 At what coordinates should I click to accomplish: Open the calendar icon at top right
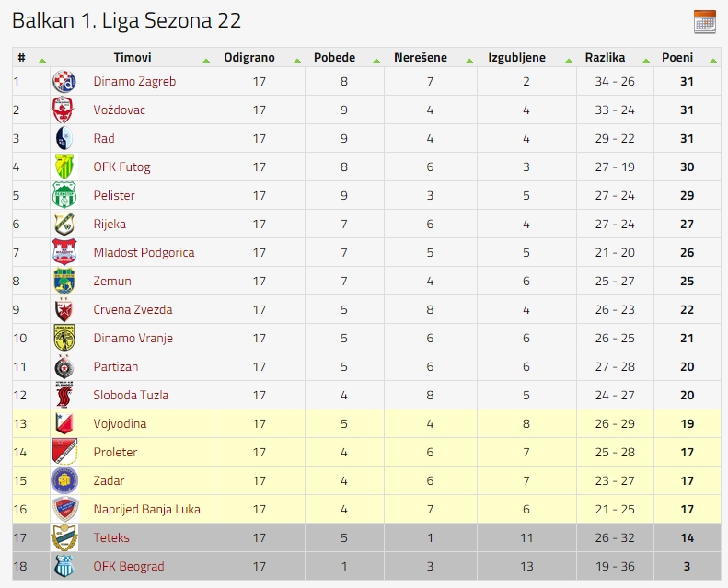[x=705, y=22]
